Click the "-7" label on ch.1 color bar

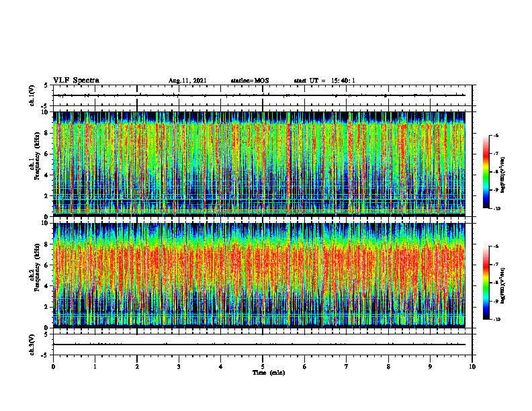click(496, 154)
